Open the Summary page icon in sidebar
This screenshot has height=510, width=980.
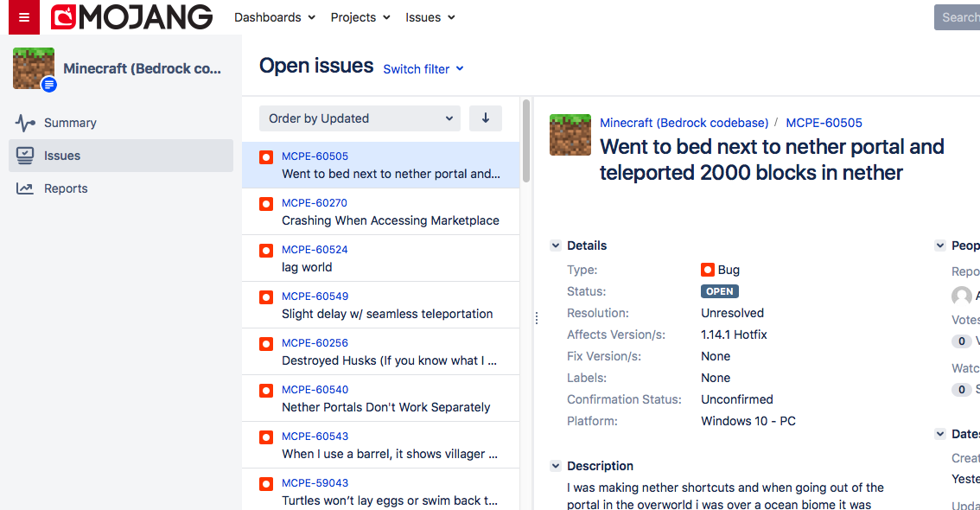pos(25,123)
